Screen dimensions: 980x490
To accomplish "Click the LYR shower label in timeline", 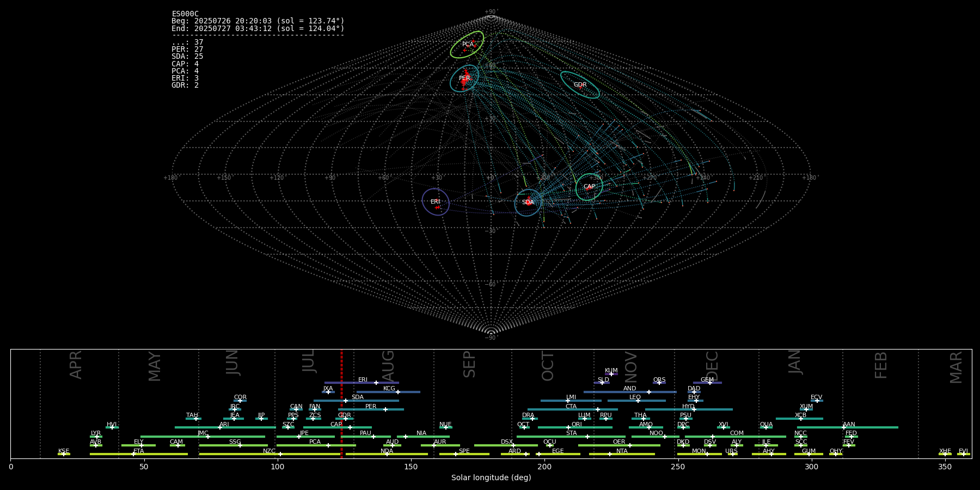I will pos(96,433).
